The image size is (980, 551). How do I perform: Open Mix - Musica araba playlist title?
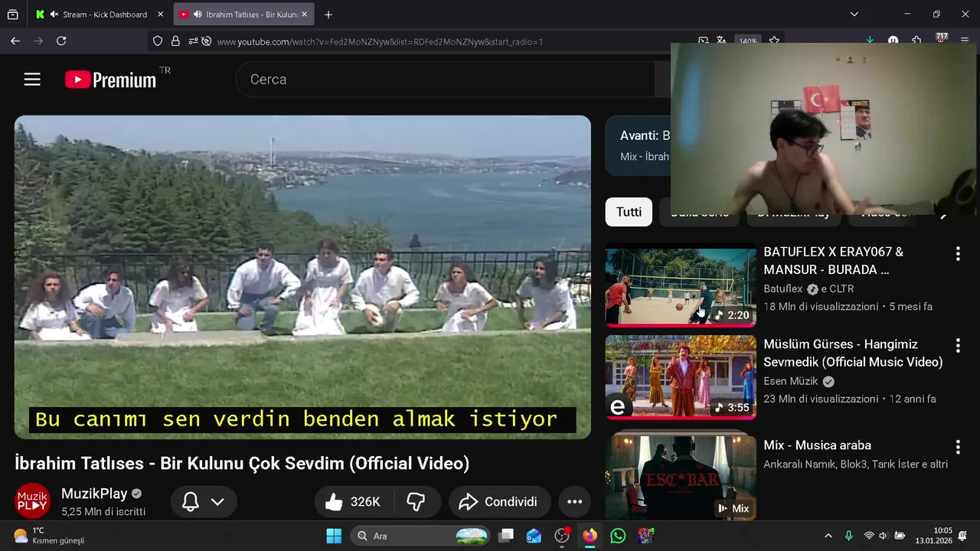pos(817,445)
